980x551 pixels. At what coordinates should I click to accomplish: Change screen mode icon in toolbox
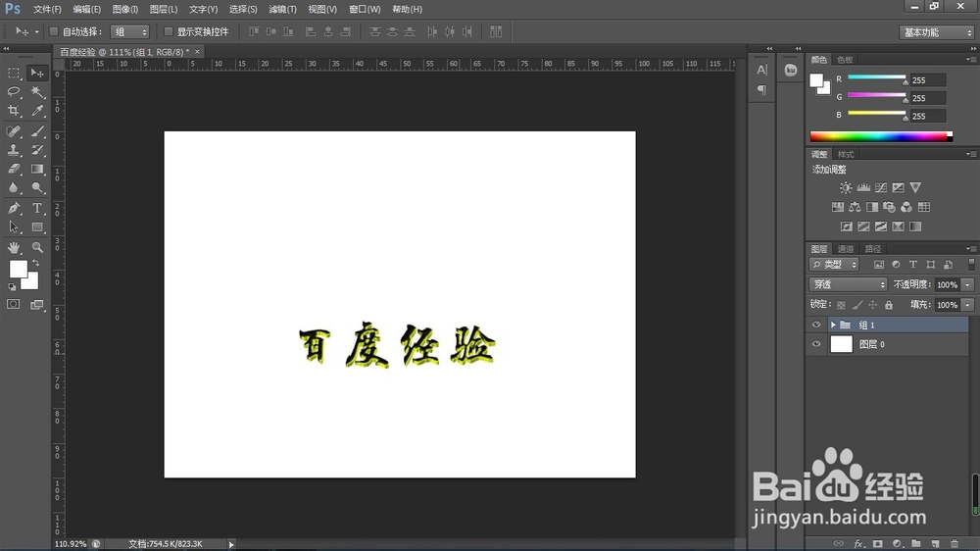(37, 305)
